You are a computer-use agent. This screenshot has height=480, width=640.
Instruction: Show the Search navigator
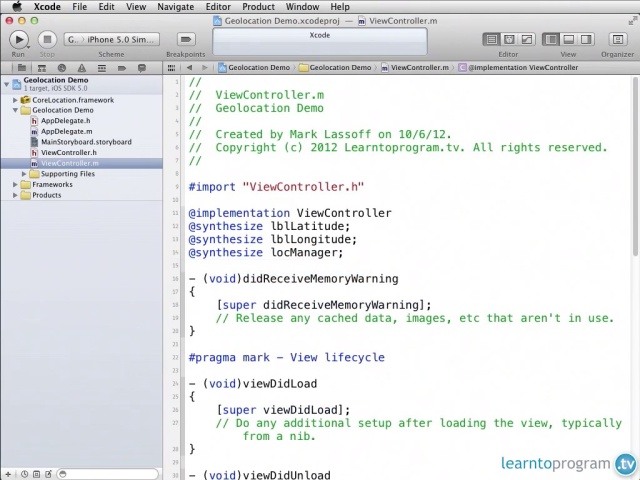point(62,68)
